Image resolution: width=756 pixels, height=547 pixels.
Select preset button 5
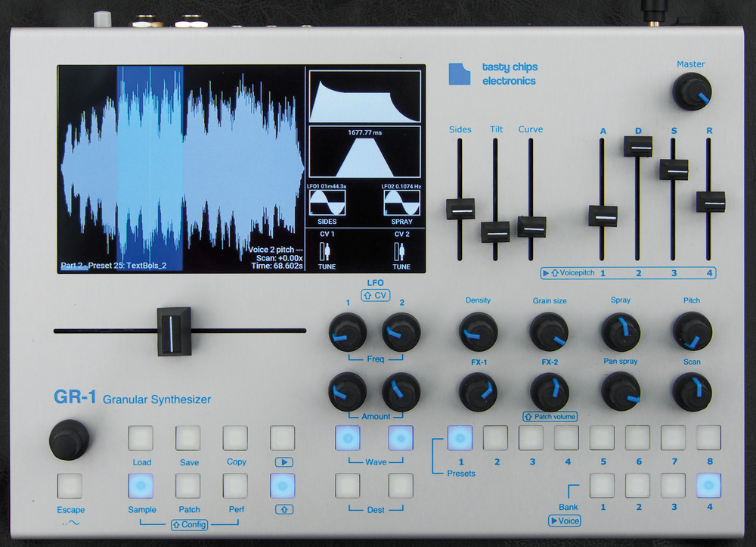[602, 437]
